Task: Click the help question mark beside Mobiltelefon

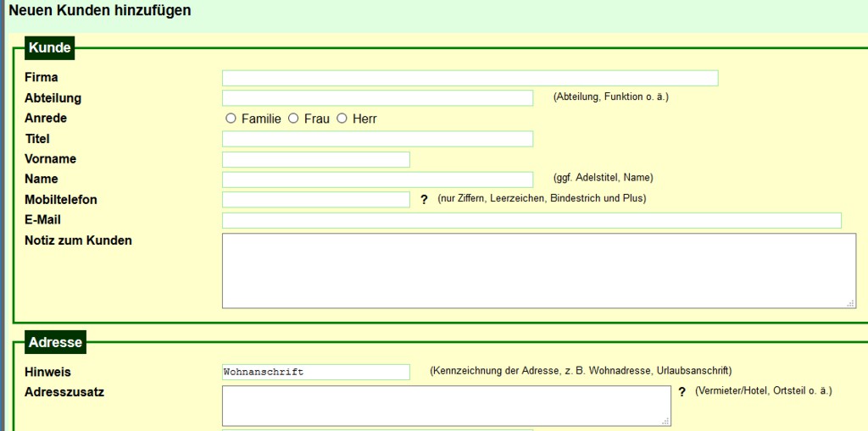Action: (x=424, y=200)
